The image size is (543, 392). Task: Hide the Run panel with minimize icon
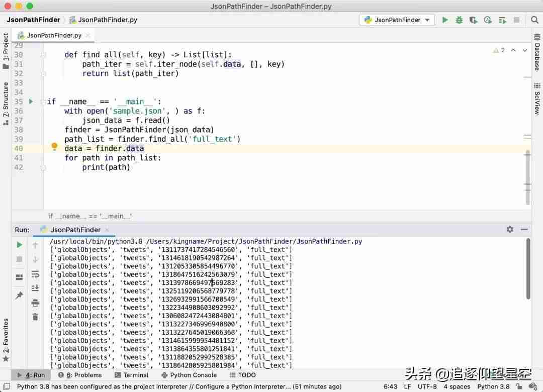pos(524,229)
